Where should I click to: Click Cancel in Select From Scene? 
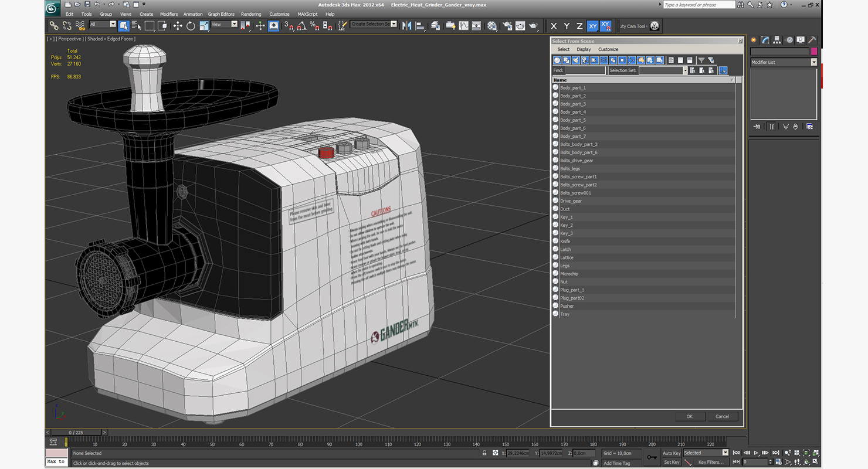click(723, 416)
